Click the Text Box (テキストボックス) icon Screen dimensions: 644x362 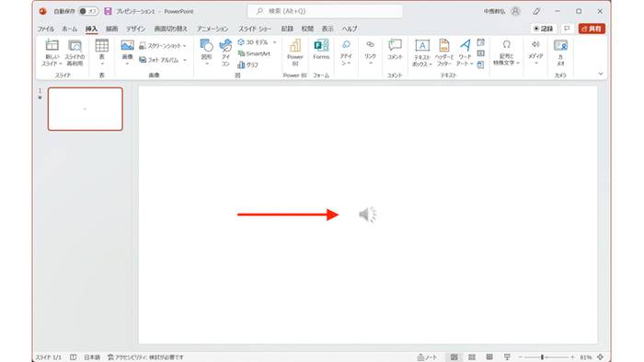coord(422,45)
